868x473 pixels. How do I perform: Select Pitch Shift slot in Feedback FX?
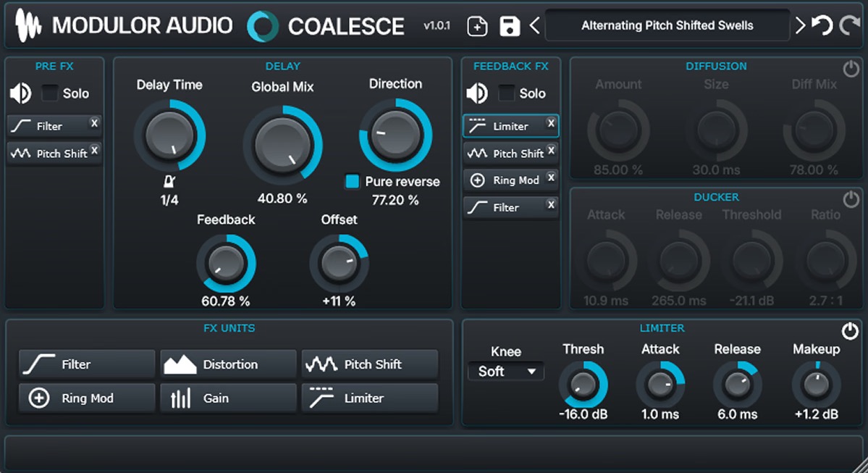pyautogui.click(x=511, y=154)
